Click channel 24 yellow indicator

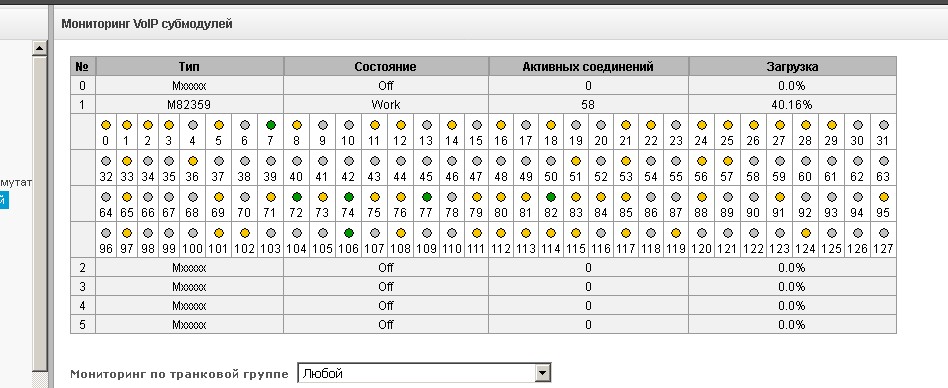click(x=701, y=125)
